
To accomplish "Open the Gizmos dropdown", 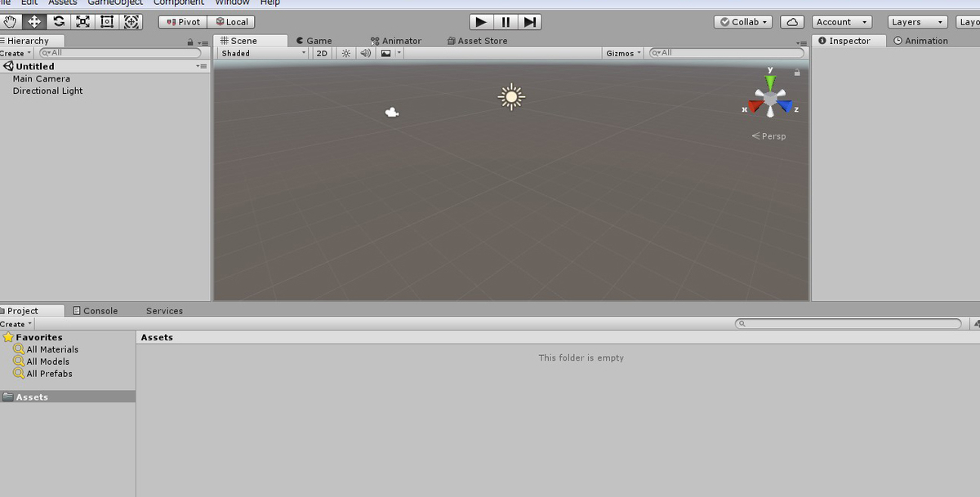I will (x=623, y=53).
